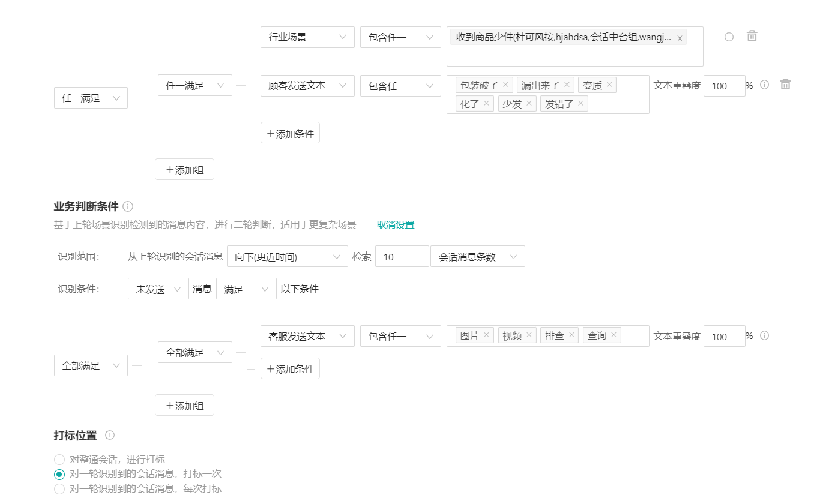
Task: Delete the 顾客发送文本 condition row
Action: (x=785, y=85)
